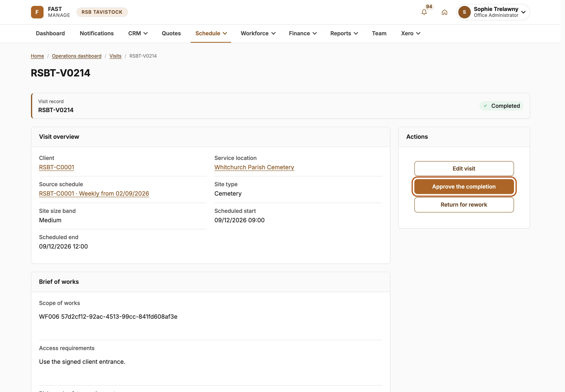Open the Weekly from 02/09/2026 schedule link
The height and width of the screenshot is (392, 565).
point(94,193)
